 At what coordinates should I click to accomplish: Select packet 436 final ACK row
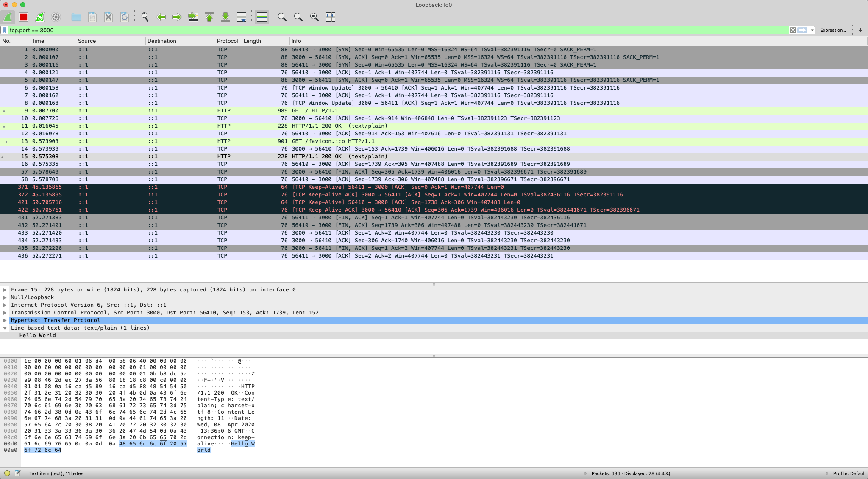click(x=434, y=256)
